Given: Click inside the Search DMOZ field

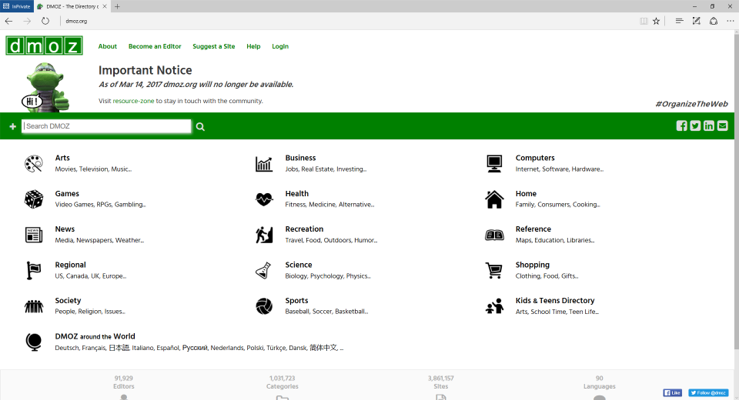Looking at the screenshot, I should [x=107, y=126].
